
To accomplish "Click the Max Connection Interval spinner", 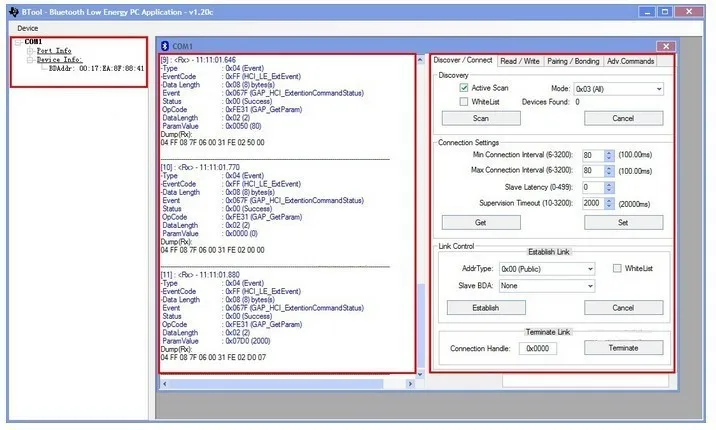I will point(609,171).
